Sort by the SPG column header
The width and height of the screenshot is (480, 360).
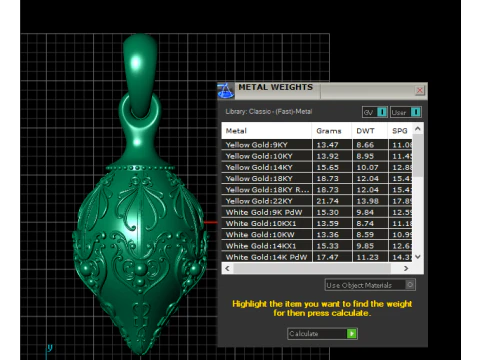click(x=400, y=131)
